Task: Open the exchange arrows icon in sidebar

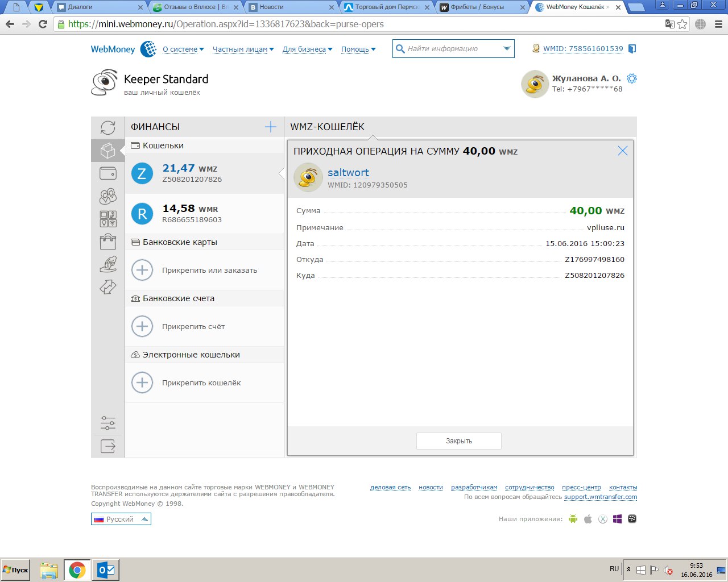Action: 108,287
